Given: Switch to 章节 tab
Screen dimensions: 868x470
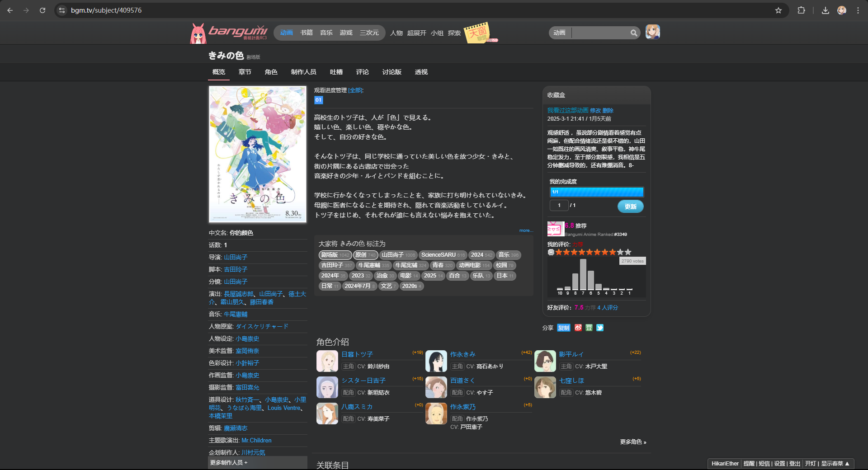Looking at the screenshot, I should click(245, 72).
